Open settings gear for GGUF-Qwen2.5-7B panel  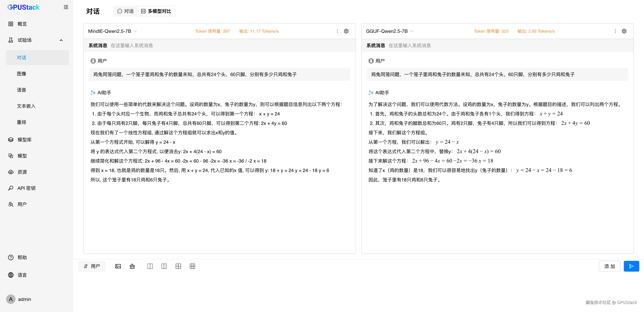tap(624, 31)
